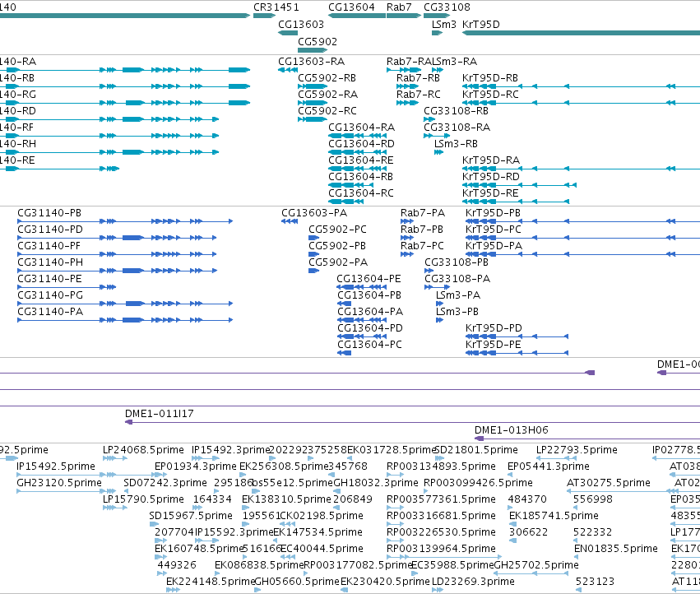Select transcript LSm3-RA
The height and width of the screenshot is (594, 700).
pyautogui.click(x=438, y=70)
